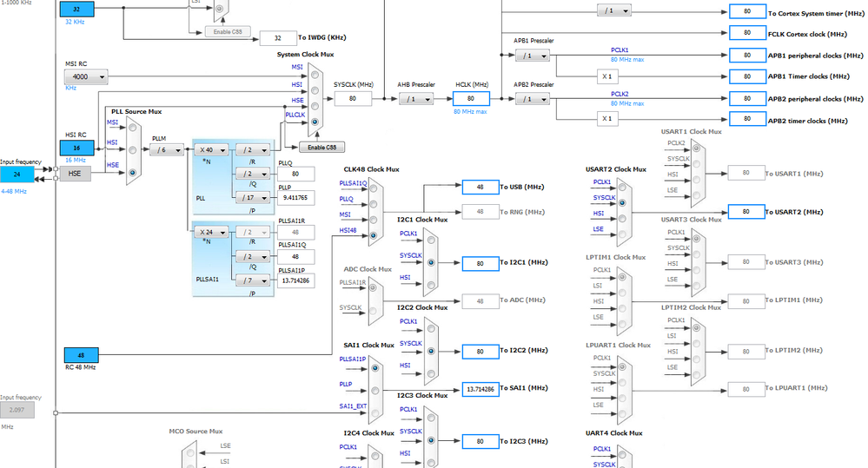Click the APB1 Timer clocks value box

[x=747, y=76]
